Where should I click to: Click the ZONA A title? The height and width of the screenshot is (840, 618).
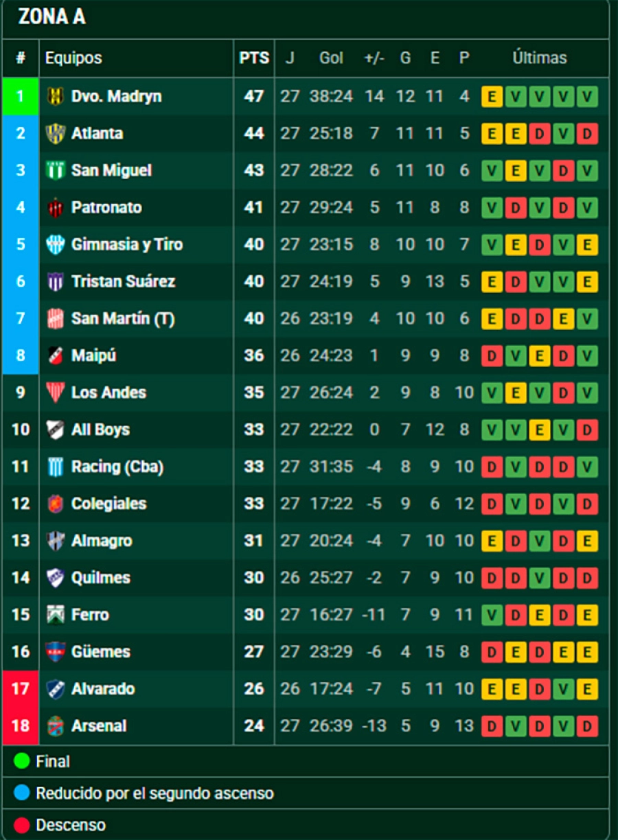click(52, 17)
